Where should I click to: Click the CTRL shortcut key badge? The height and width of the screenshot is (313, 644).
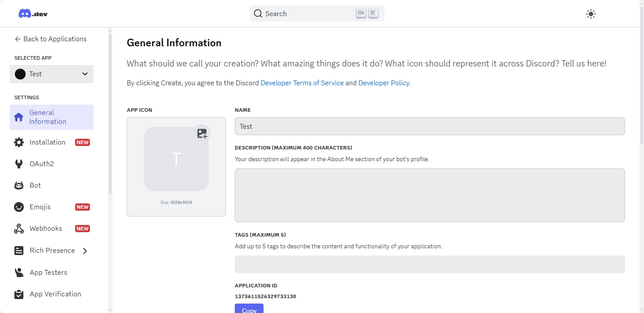click(x=361, y=13)
